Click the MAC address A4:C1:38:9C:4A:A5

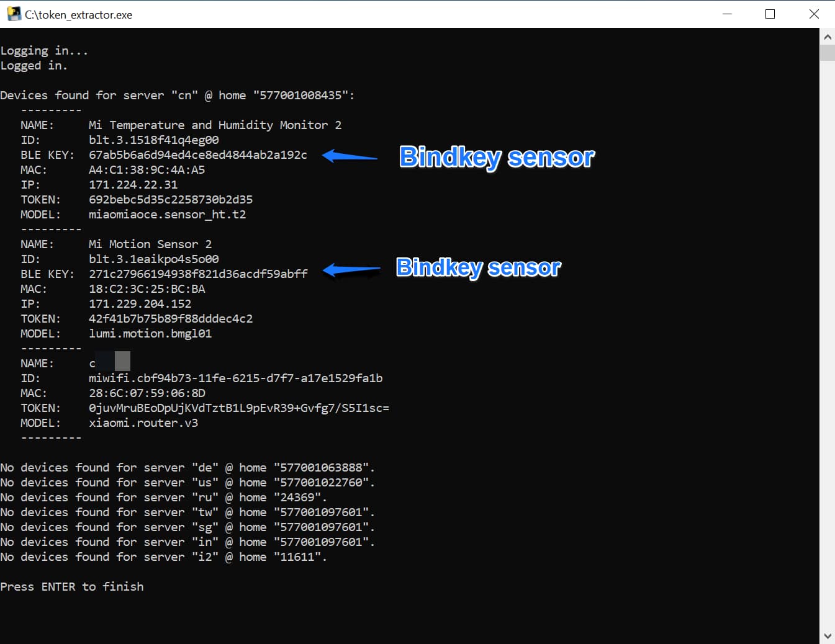click(x=147, y=170)
